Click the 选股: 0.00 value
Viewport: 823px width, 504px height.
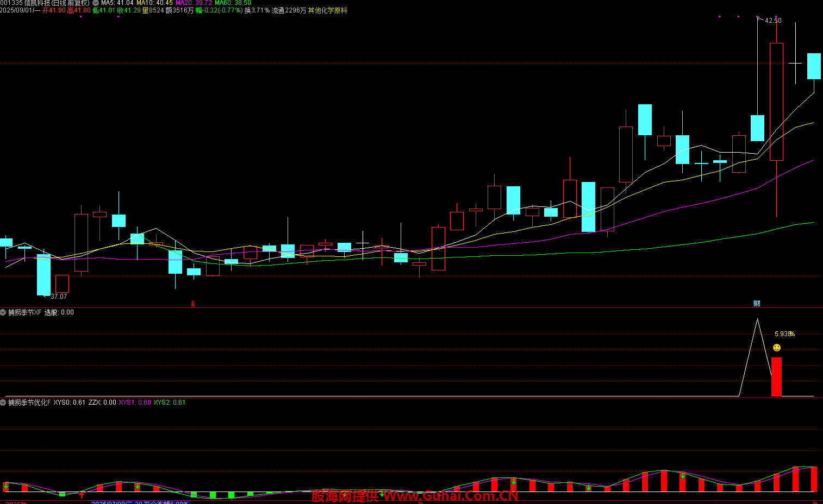[x=59, y=312]
